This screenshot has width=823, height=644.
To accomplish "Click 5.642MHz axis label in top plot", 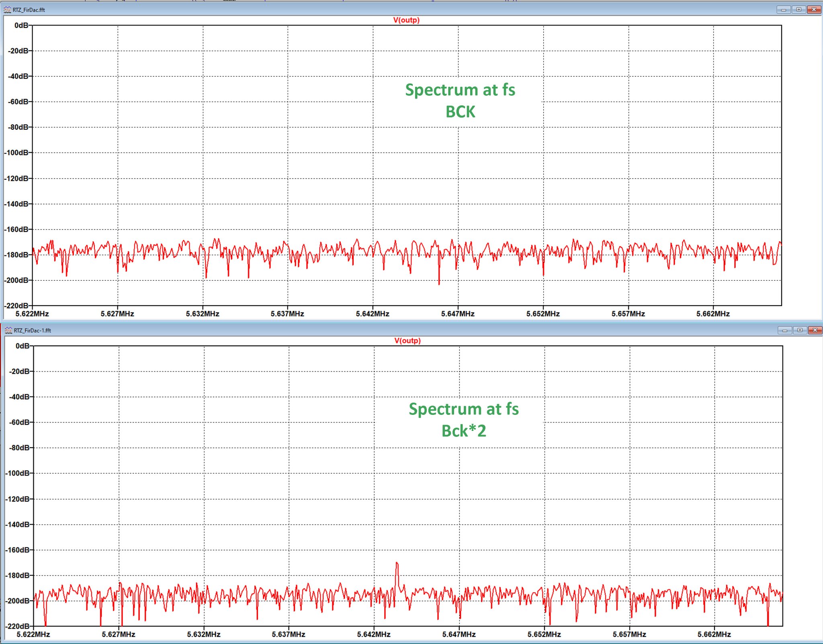I will [x=373, y=314].
